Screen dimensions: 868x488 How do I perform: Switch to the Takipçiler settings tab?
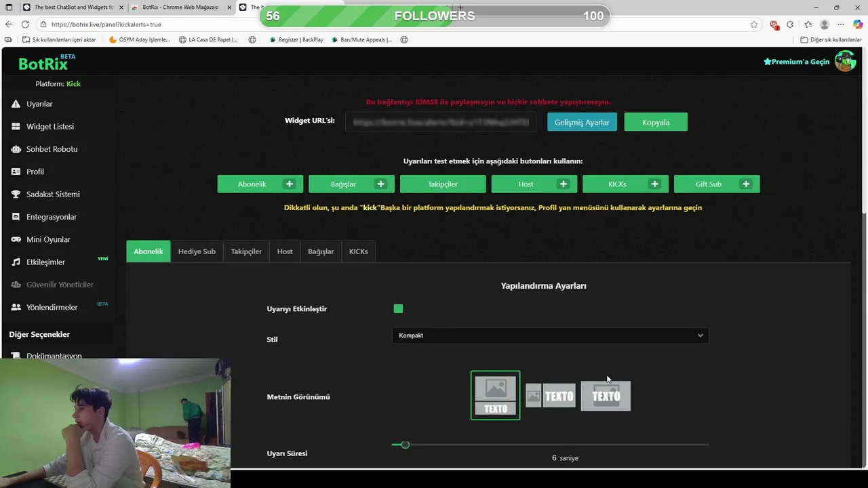pyautogui.click(x=246, y=251)
